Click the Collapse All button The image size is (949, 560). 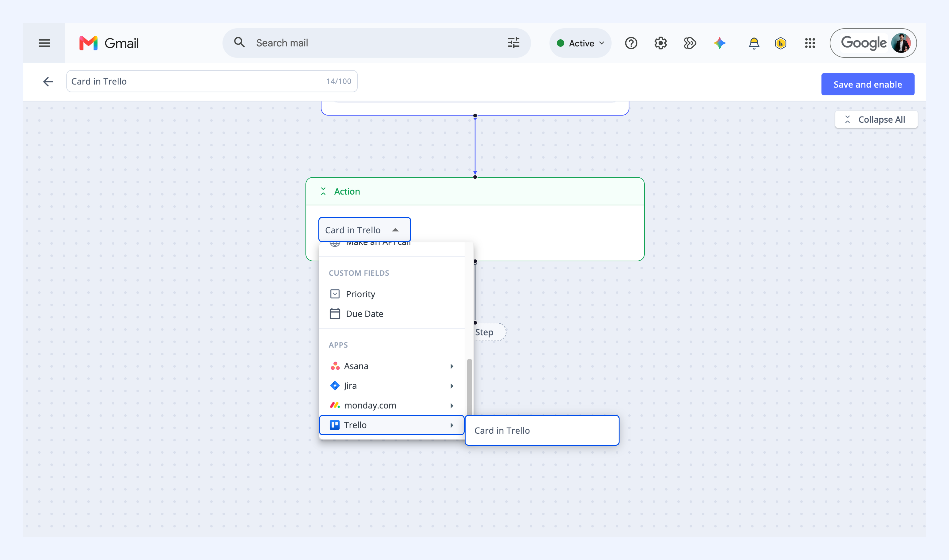(876, 120)
